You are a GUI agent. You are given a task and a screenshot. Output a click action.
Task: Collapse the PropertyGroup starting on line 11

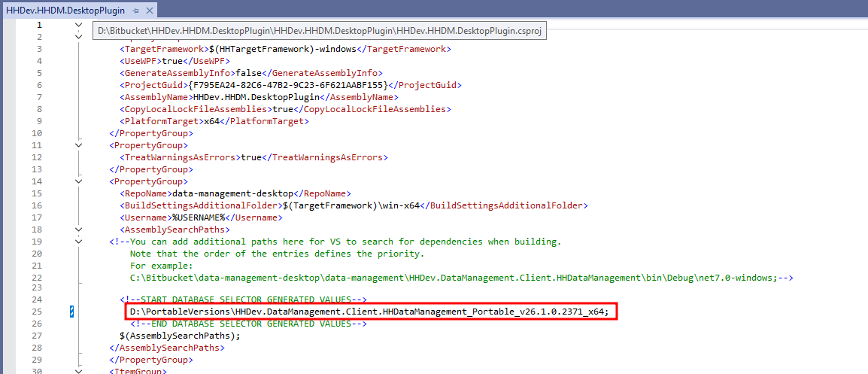pos(79,145)
